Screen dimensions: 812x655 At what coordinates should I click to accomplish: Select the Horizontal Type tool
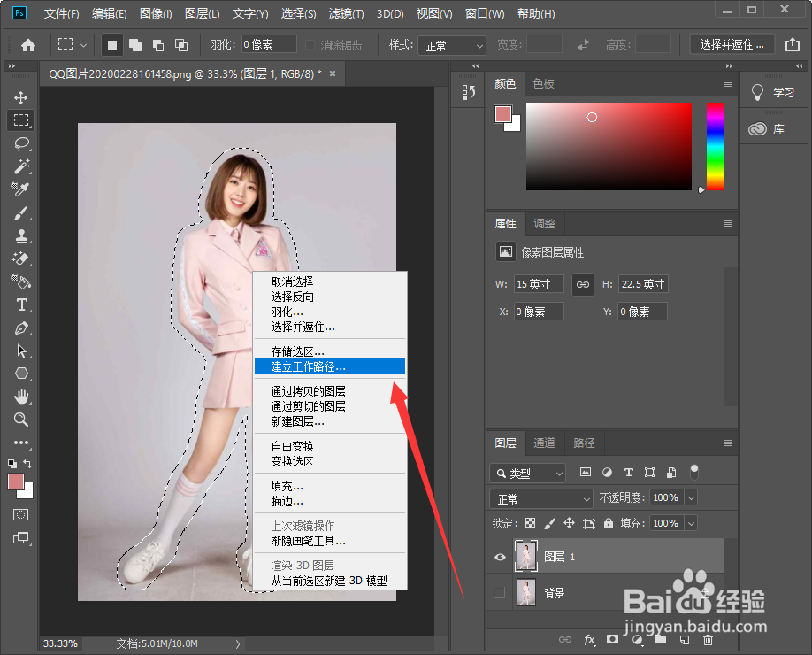click(x=21, y=304)
